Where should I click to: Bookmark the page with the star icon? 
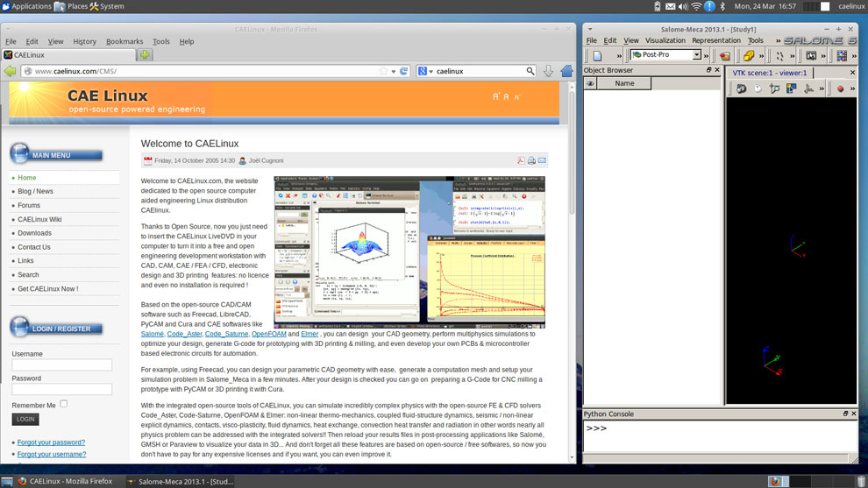click(384, 71)
